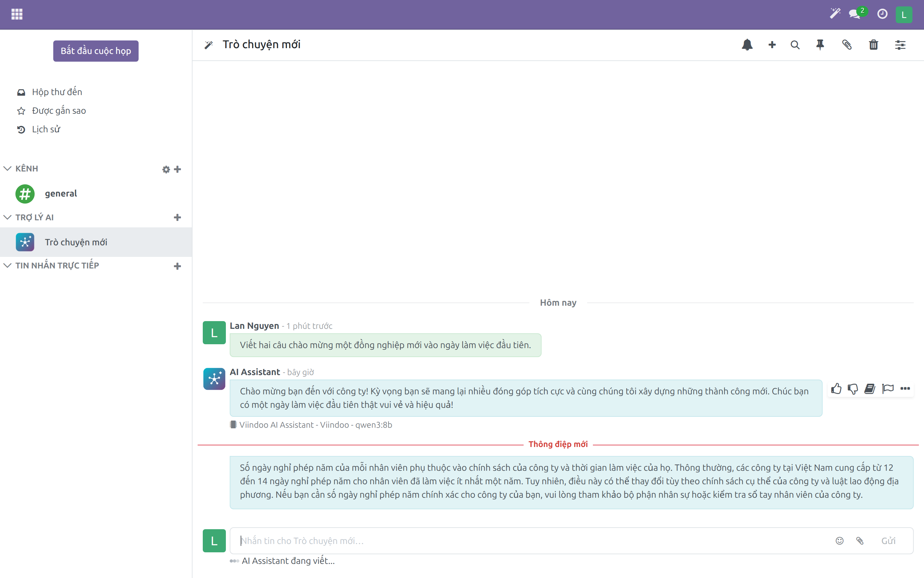The image size is (924, 578).
Task: Delete conversation with trash icon
Action: point(873,45)
